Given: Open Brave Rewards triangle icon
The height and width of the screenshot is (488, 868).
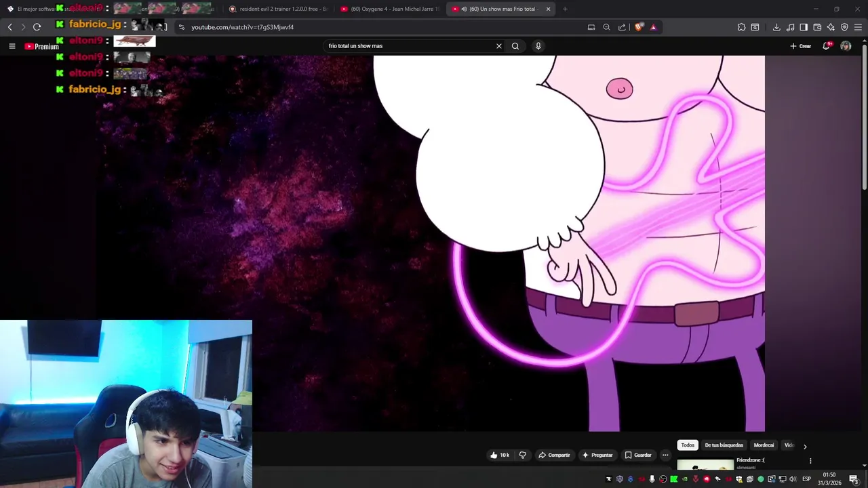Looking at the screenshot, I should coord(653,27).
